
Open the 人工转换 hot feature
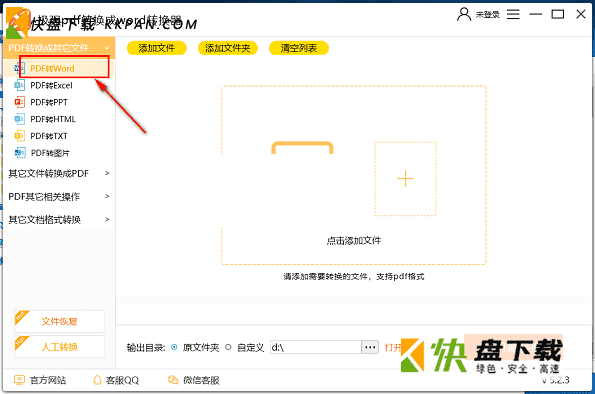pos(59,347)
